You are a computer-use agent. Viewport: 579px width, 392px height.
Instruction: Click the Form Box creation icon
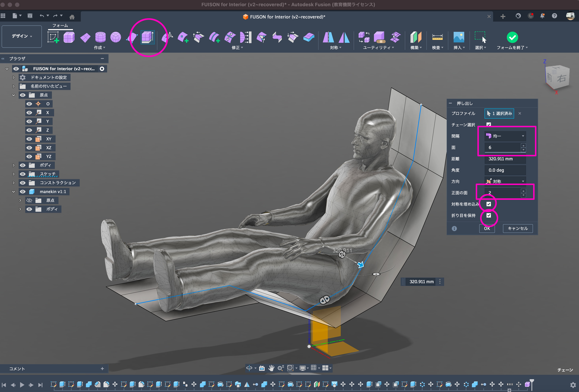(x=69, y=37)
